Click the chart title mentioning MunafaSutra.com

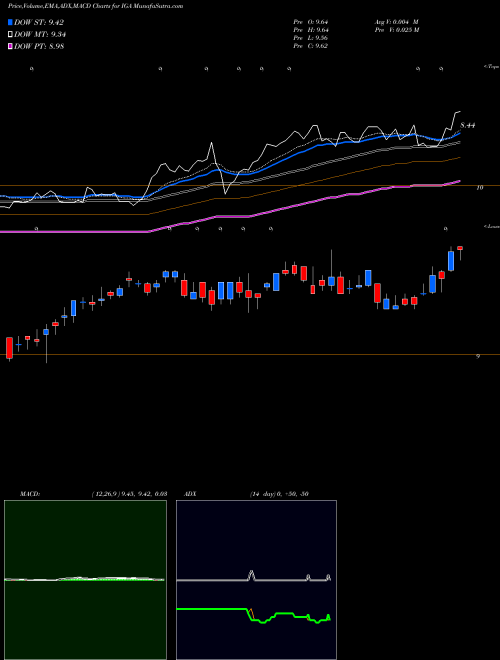[95, 7]
